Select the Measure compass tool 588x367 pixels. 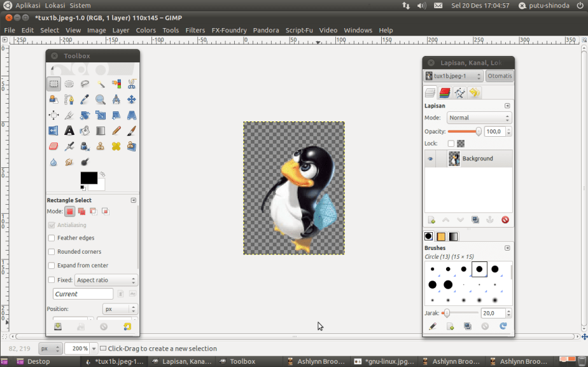pyautogui.click(x=116, y=99)
